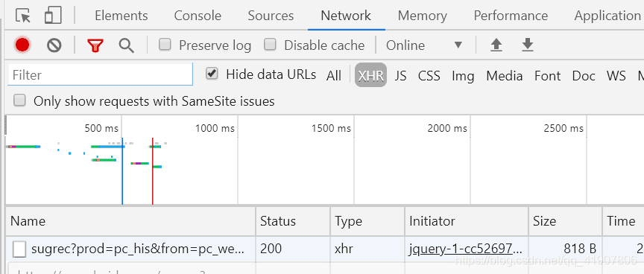644x274 pixels.
Task: Open the Performance tab
Action: (x=511, y=16)
